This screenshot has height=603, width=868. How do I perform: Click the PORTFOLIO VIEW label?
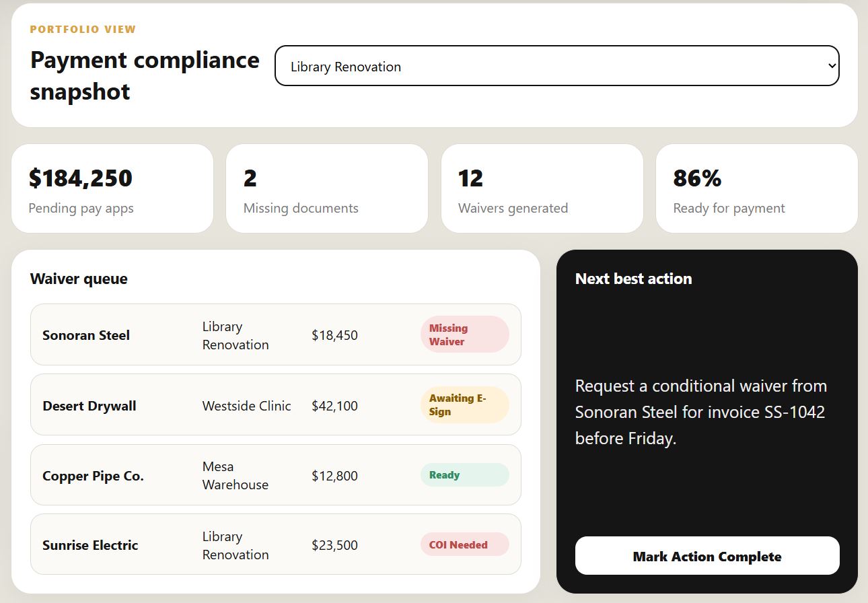pos(83,30)
